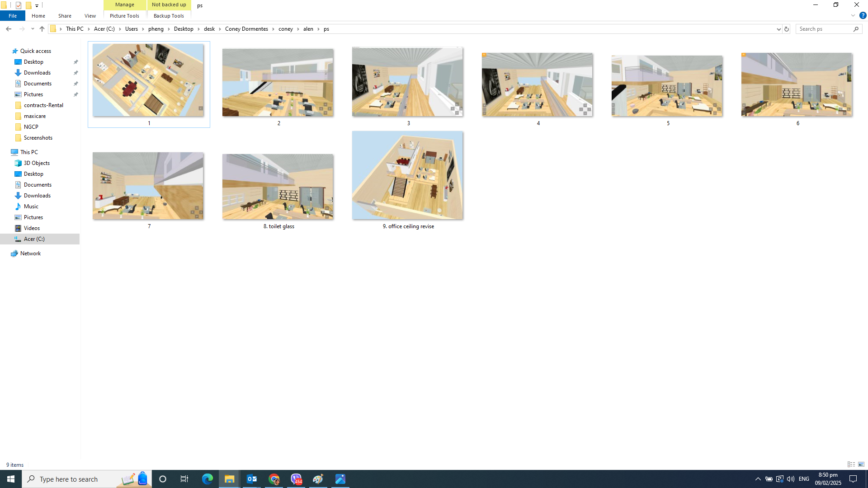Screen dimensions: 868x488
Task: Open the Photos app from the taskbar
Action: (340, 479)
